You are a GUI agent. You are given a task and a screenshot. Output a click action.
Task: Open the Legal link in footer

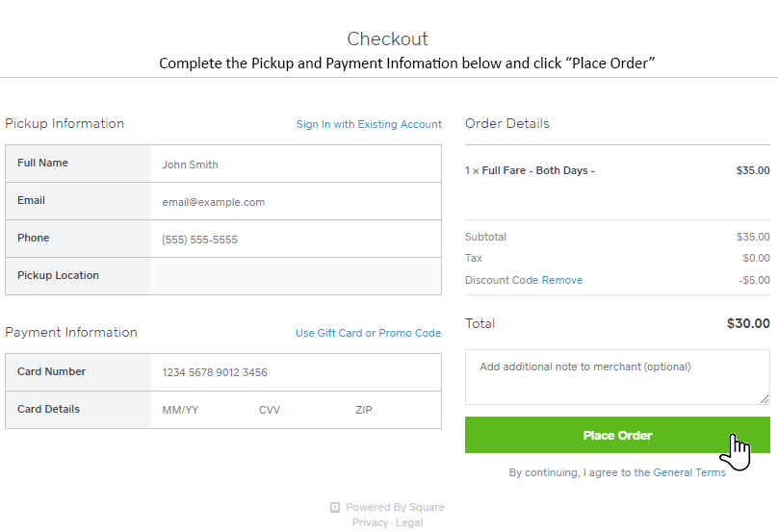409,522
